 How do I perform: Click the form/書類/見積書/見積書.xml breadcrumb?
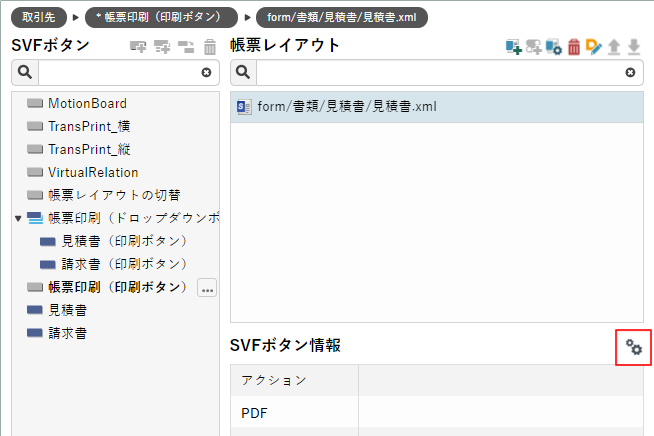pos(342,18)
